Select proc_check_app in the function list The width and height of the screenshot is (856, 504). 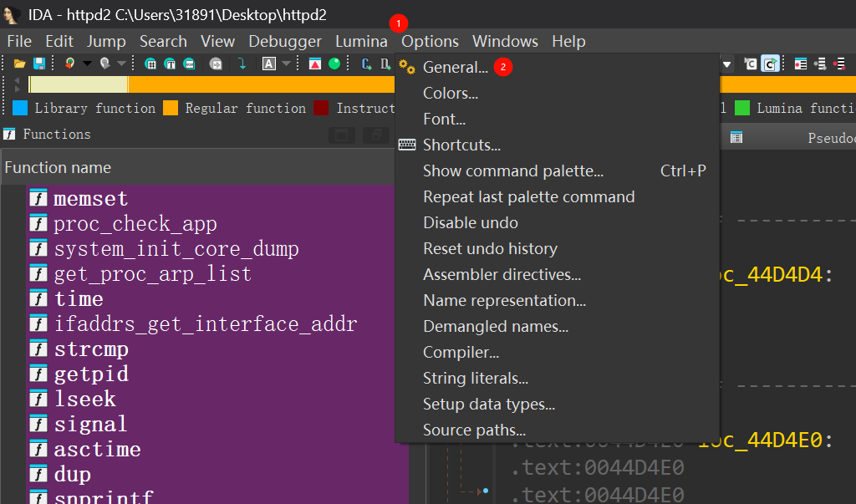coord(135,224)
